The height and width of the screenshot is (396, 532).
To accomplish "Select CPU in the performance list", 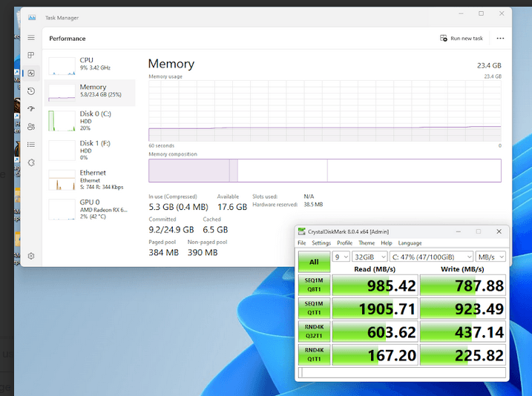I will tap(90, 66).
